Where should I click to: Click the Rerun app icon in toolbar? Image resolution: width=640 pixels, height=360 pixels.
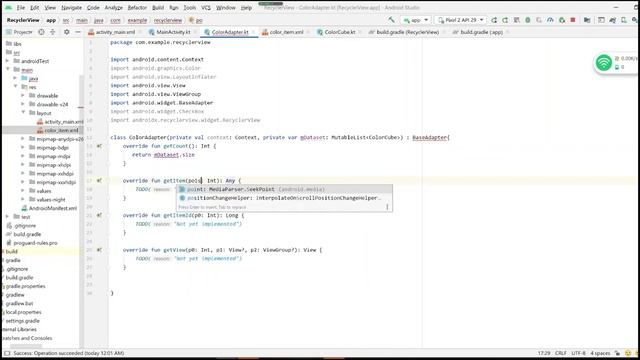(x=494, y=20)
